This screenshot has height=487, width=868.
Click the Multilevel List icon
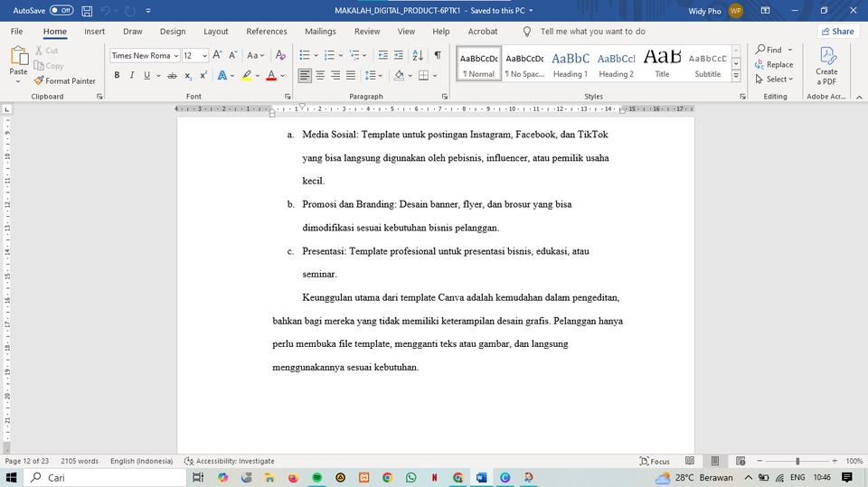pos(354,55)
